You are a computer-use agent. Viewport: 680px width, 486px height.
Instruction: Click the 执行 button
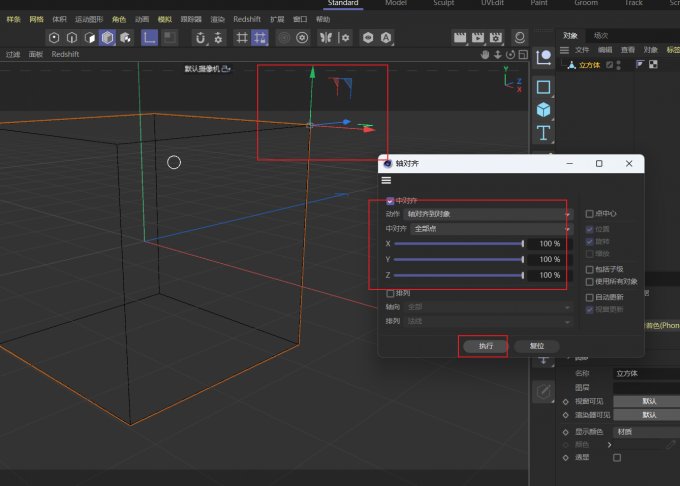[x=486, y=346]
